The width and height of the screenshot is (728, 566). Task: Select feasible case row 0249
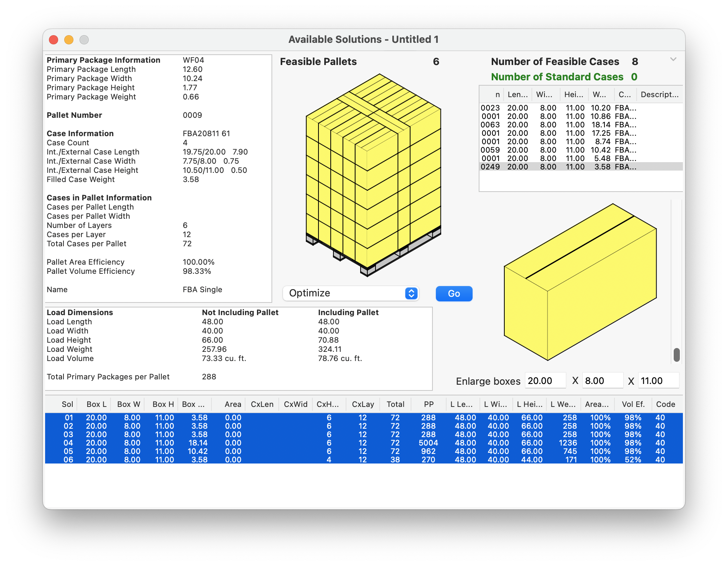click(581, 167)
